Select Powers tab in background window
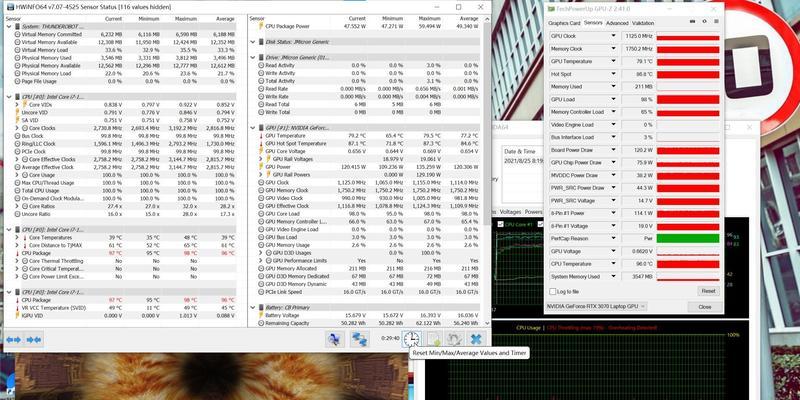This screenshot has height=400, width=800. pos(533,212)
